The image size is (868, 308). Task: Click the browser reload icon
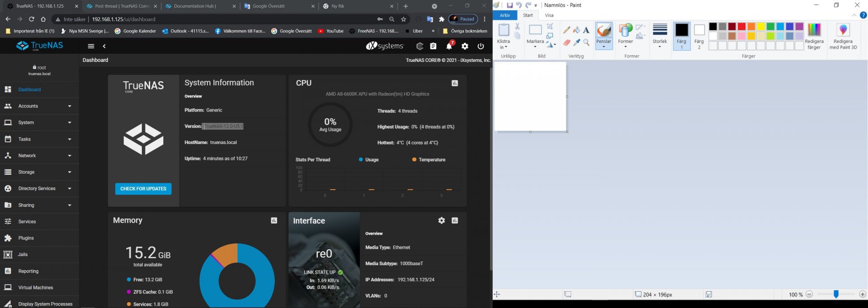(x=31, y=19)
